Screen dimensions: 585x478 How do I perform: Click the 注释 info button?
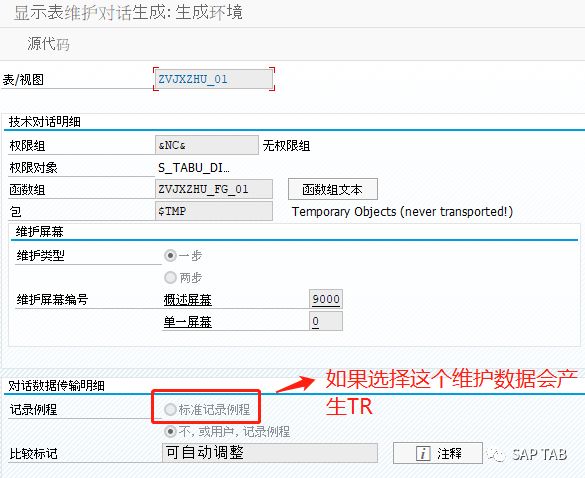click(438, 453)
